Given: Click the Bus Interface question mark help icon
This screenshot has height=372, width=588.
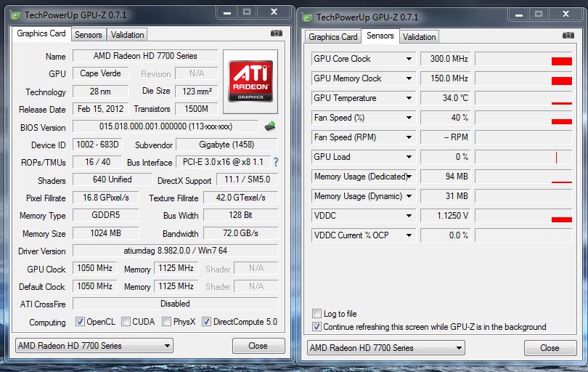Looking at the screenshot, I should (x=276, y=162).
